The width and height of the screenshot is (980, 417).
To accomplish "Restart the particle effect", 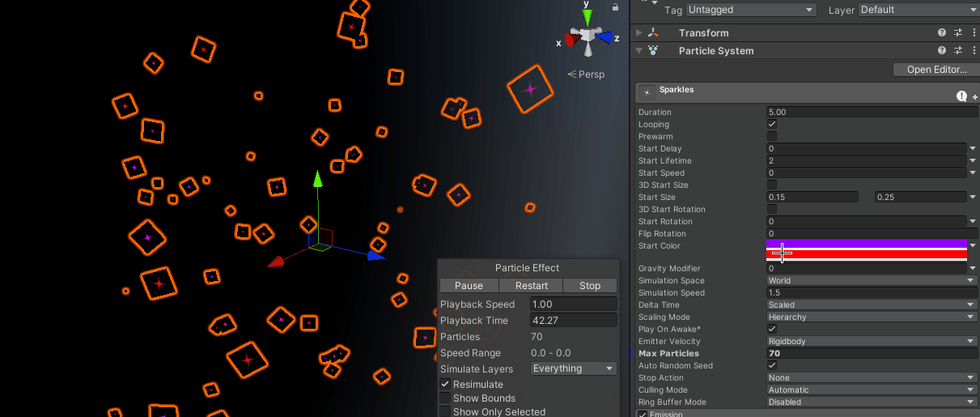I will (531, 286).
